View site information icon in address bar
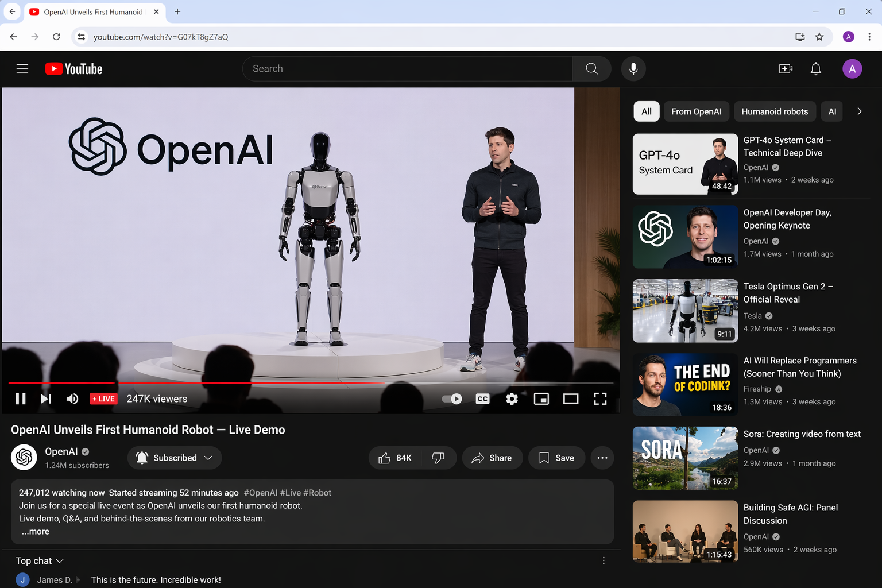 [x=82, y=37]
